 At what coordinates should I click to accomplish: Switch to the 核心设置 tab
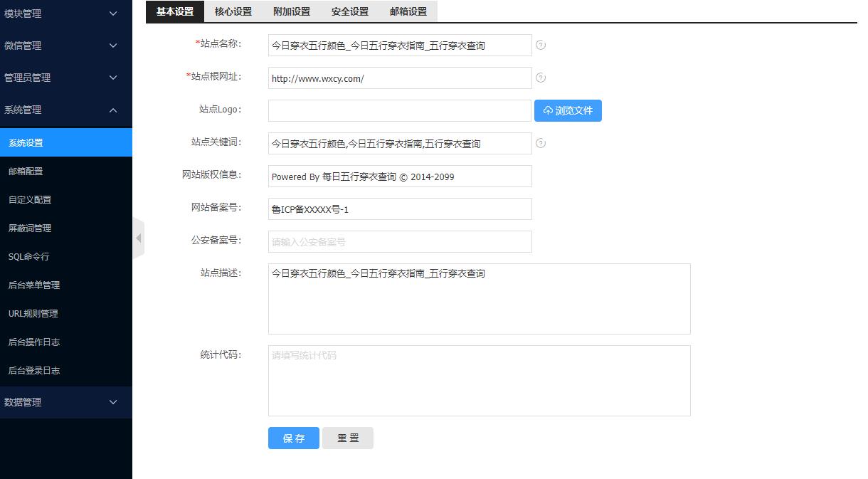pyautogui.click(x=233, y=11)
